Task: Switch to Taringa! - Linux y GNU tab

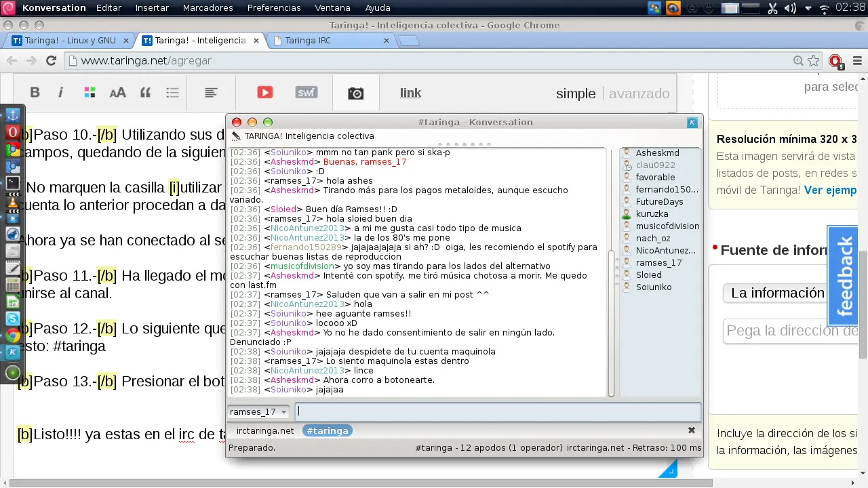Action: click(x=69, y=41)
